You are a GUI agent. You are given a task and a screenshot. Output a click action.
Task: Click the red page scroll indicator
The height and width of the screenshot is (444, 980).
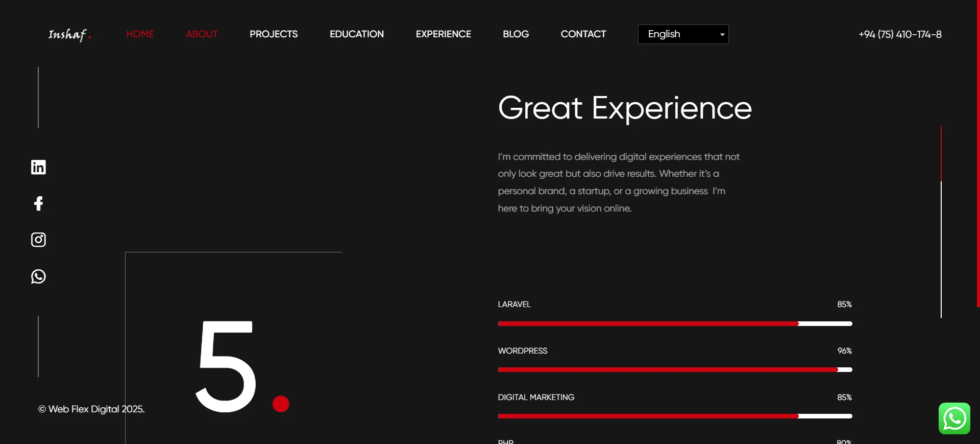pyautogui.click(x=941, y=154)
